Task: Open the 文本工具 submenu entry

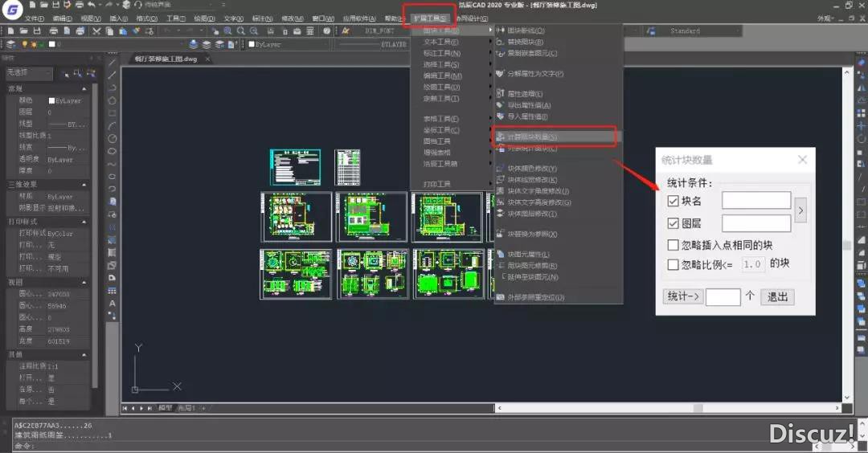Action: coord(441,42)
